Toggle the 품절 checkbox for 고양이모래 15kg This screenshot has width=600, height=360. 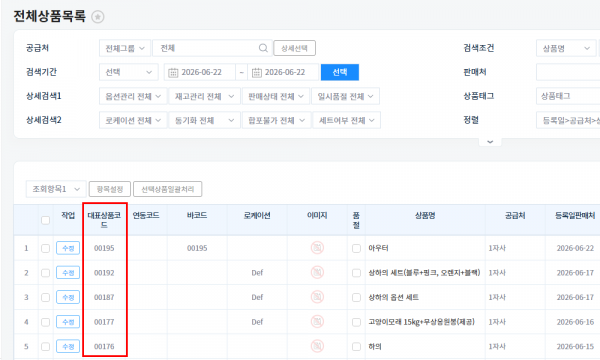[x=356, y=322]
